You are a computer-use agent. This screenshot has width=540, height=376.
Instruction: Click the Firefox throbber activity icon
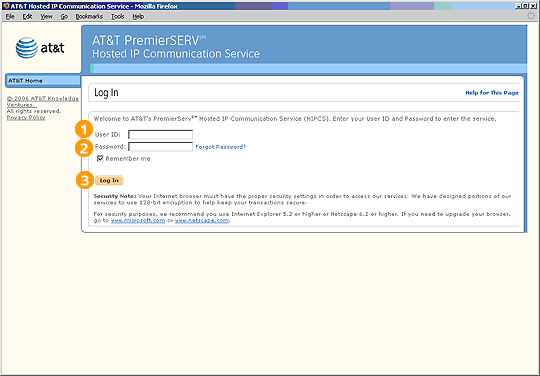click(x=532, y=16)
